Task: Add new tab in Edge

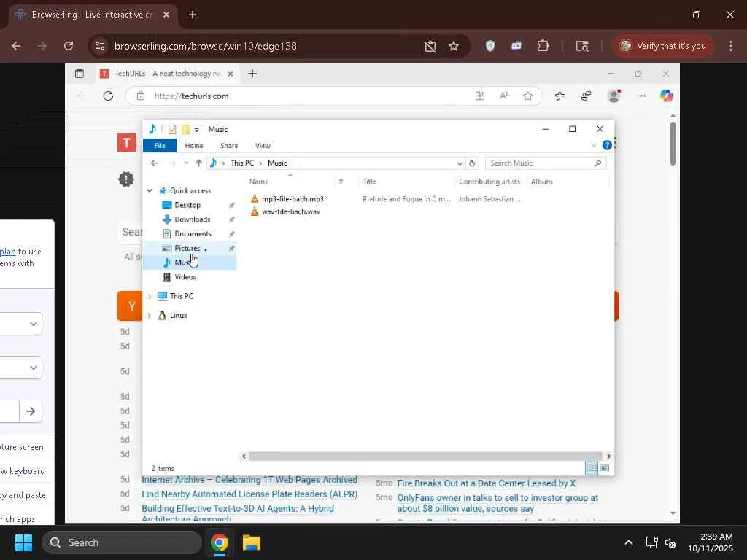Action: pyautogui.click(x=252, y=74)
